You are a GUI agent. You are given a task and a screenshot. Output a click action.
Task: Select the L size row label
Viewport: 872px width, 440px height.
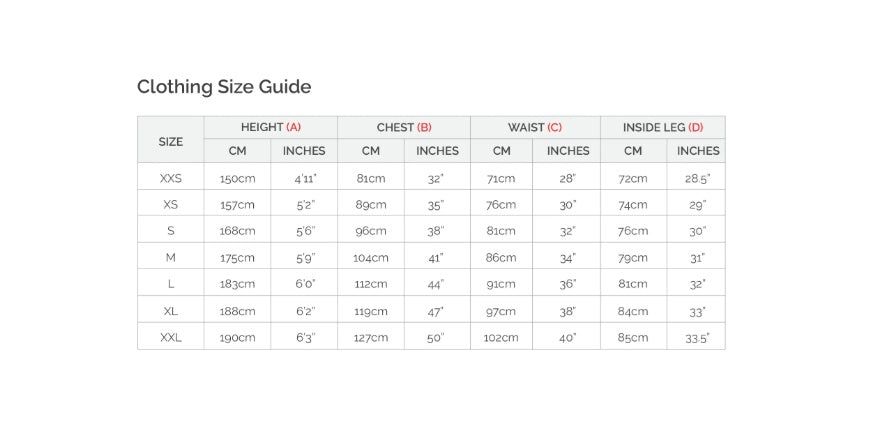point(171,284)
